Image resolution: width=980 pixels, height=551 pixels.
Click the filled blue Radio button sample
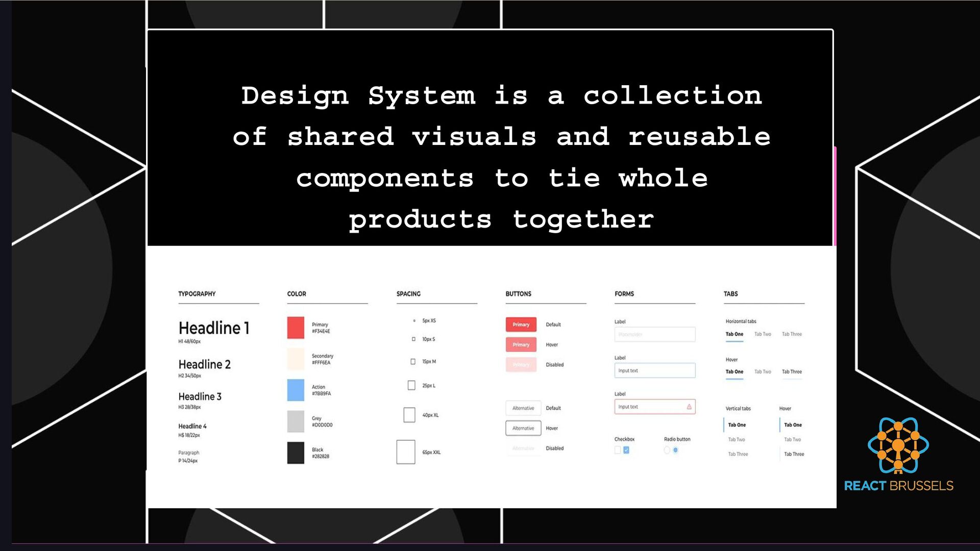point(675,450)
